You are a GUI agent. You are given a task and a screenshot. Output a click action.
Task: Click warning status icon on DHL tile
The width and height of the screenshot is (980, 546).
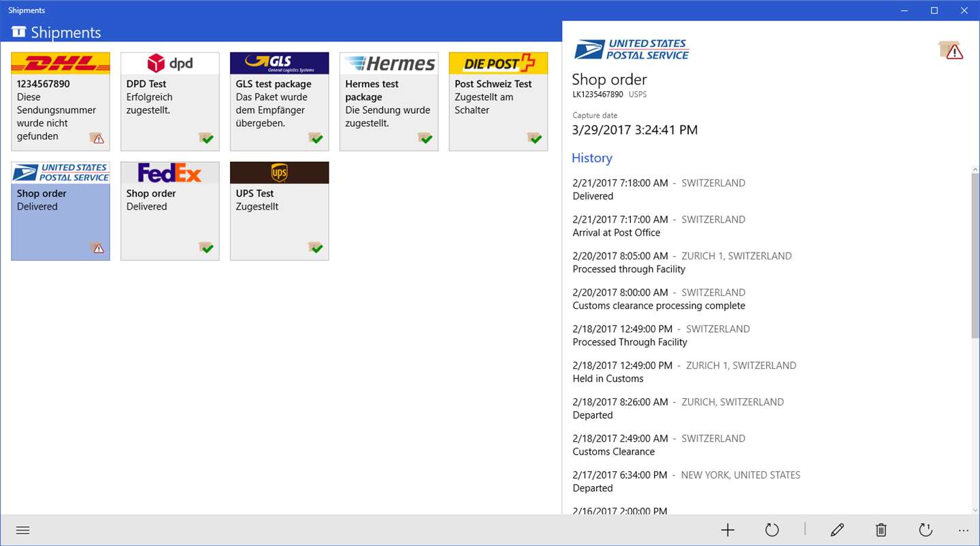pos(97,138)
